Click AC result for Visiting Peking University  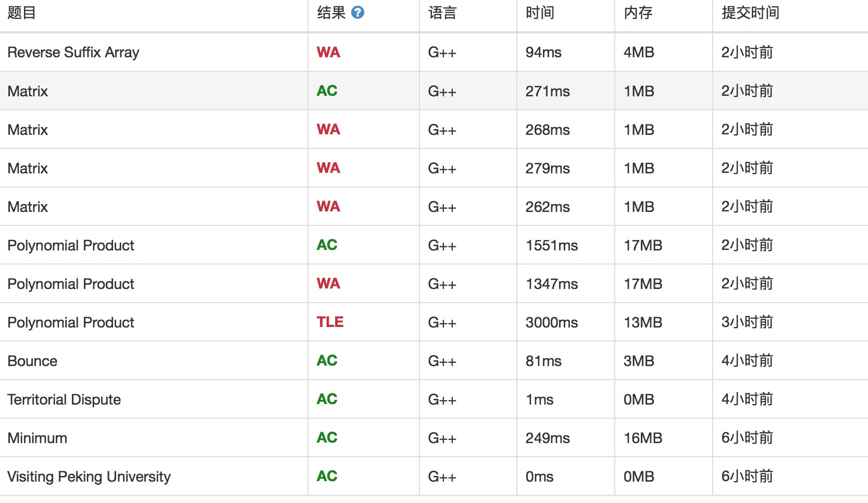(x=327, y=476)
